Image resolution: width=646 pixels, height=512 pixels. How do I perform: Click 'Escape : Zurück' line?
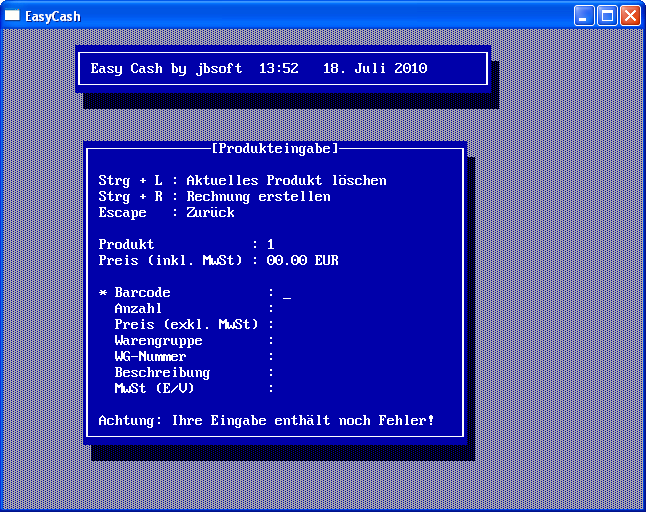[x=166, y=213]
